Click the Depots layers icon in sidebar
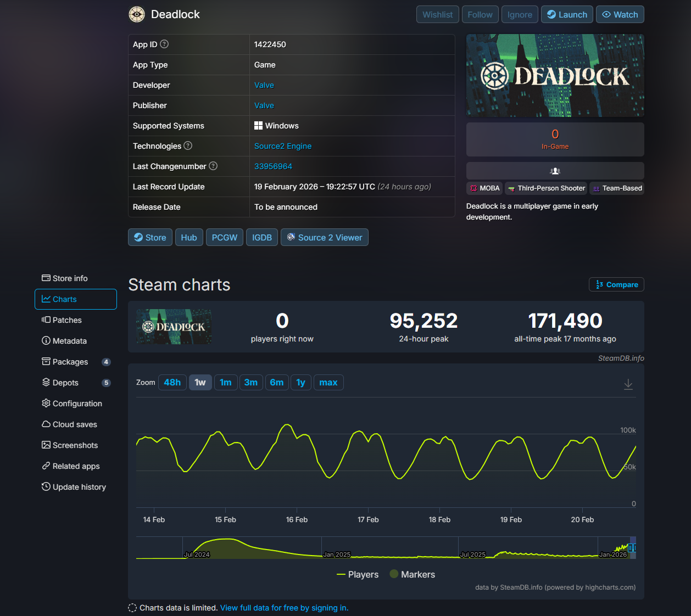 [x=46, y=382]
